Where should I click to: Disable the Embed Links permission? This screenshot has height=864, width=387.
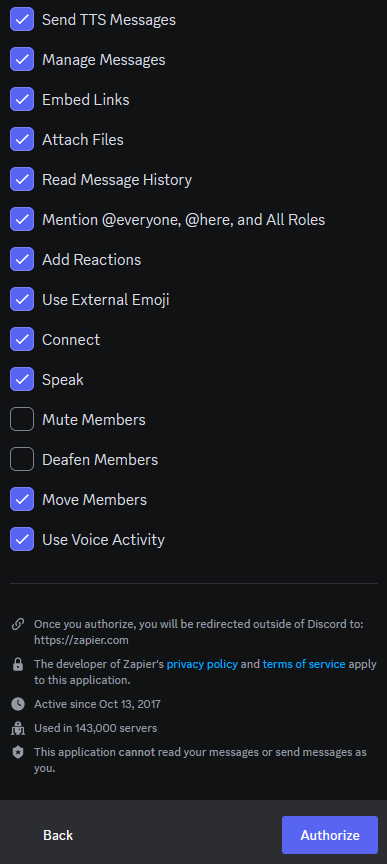(x=22, y=100)
